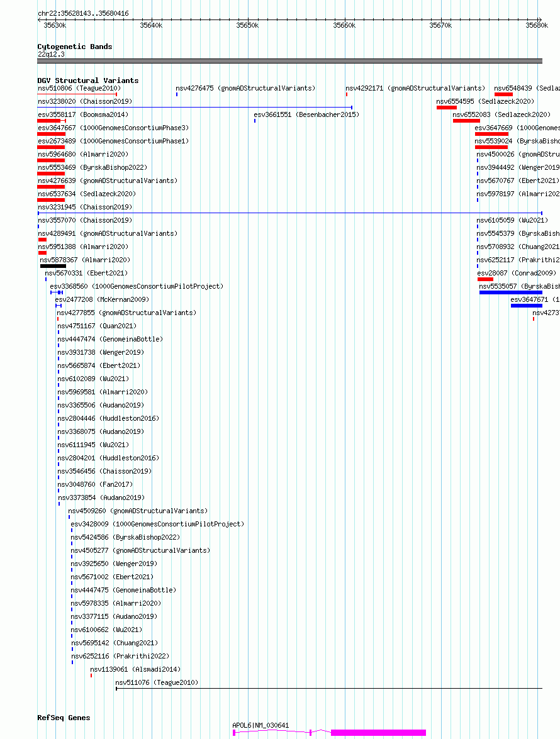
Task: Click nsv6537634 (Sedlazeck2020) label
Action: click(87, 194)
